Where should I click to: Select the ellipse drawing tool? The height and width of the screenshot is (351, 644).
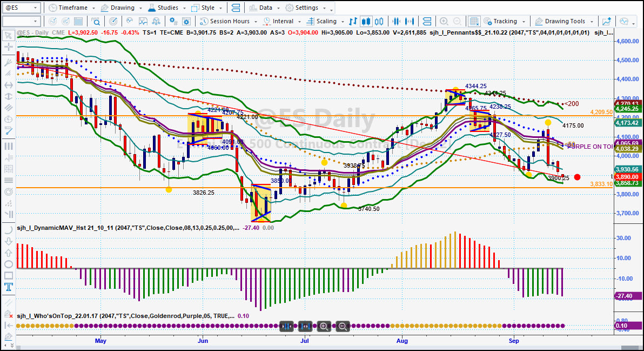[8, 264]
